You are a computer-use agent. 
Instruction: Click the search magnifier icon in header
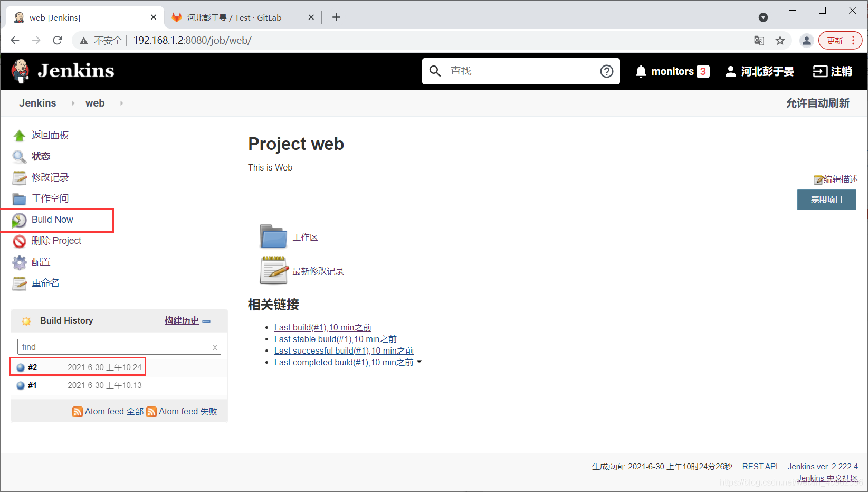435,71
